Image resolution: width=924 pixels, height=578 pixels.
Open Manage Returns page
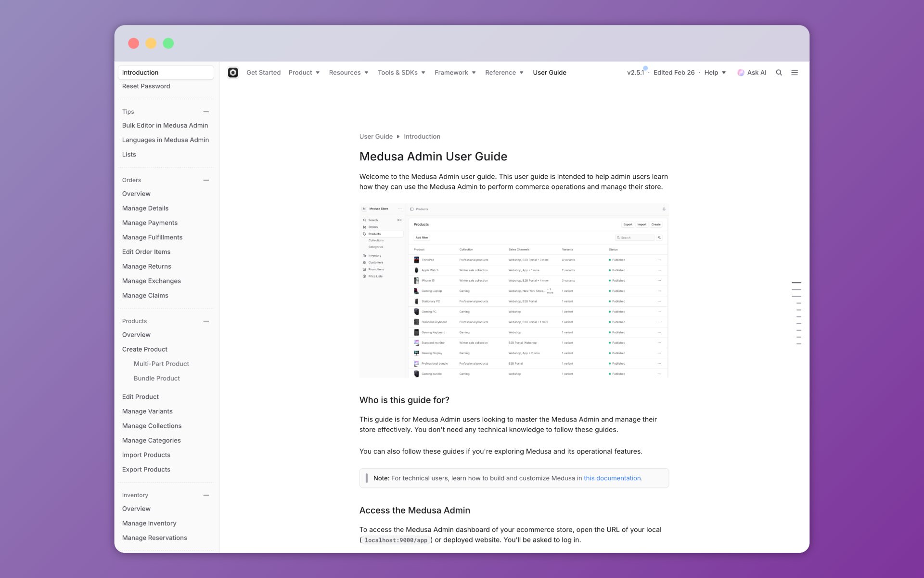pos(147,266)
